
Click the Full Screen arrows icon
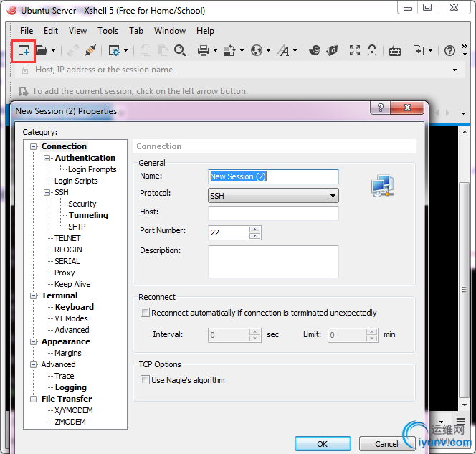tap(355, 50)
